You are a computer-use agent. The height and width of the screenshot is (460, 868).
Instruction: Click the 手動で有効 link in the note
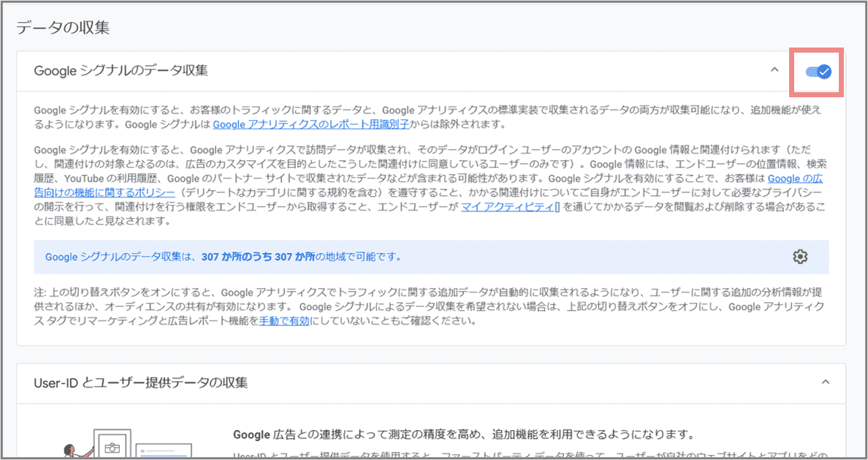[281, 320]
